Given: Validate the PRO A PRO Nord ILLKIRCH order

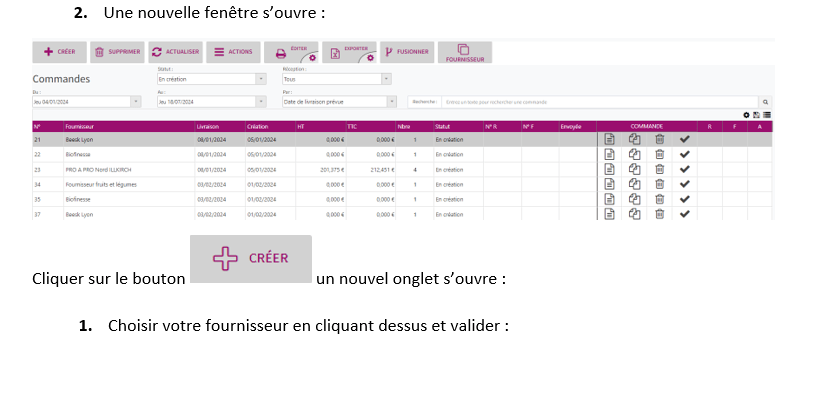Looking at the screenshot, I should coord(684,169).
